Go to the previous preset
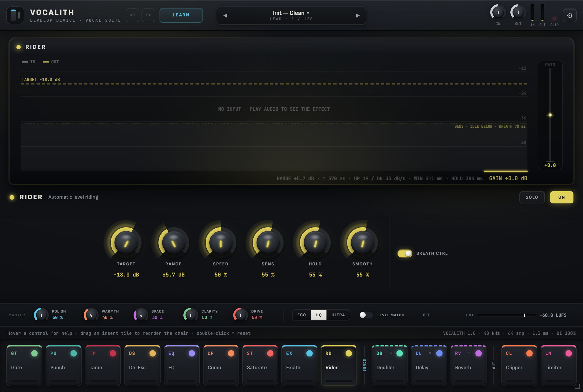 (x=226, y=16)
